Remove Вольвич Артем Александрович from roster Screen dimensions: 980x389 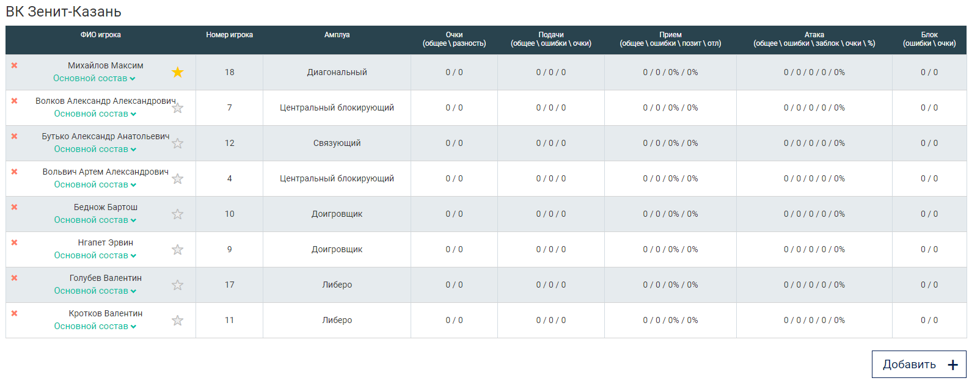14,172
